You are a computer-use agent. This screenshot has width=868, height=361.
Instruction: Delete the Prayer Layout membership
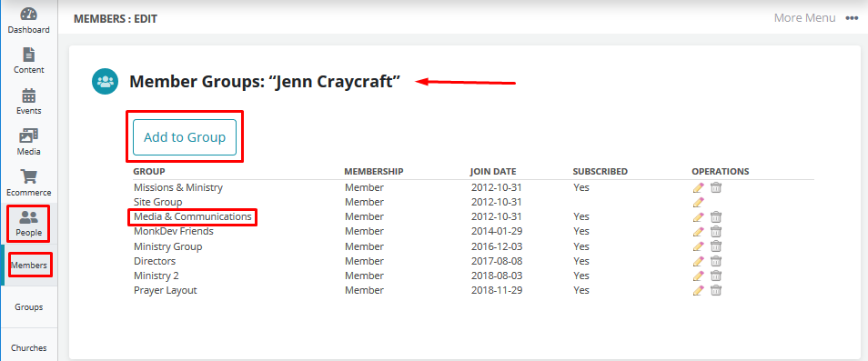716,290
